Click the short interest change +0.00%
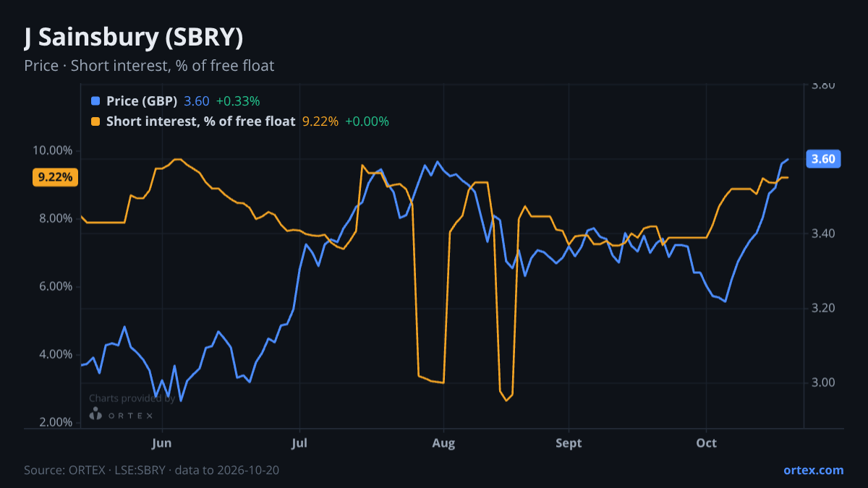 pos(367,121)
